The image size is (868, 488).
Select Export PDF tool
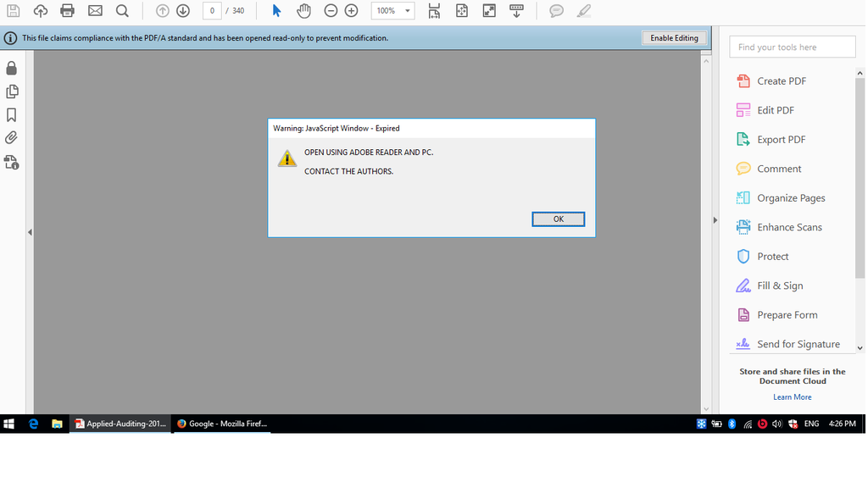tap(781, 140)
